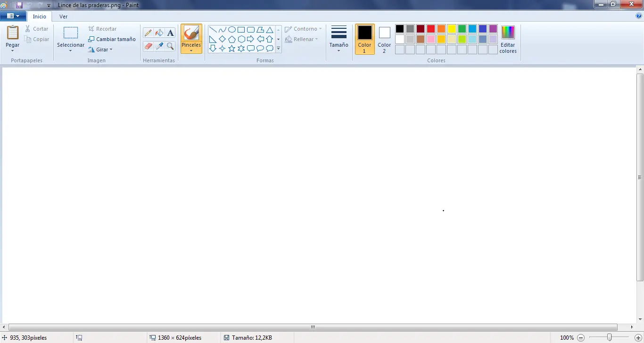Switch to the Ver tab
This screenshot has height=343, width=644.
pyautogui.click(x=63, y=17)
